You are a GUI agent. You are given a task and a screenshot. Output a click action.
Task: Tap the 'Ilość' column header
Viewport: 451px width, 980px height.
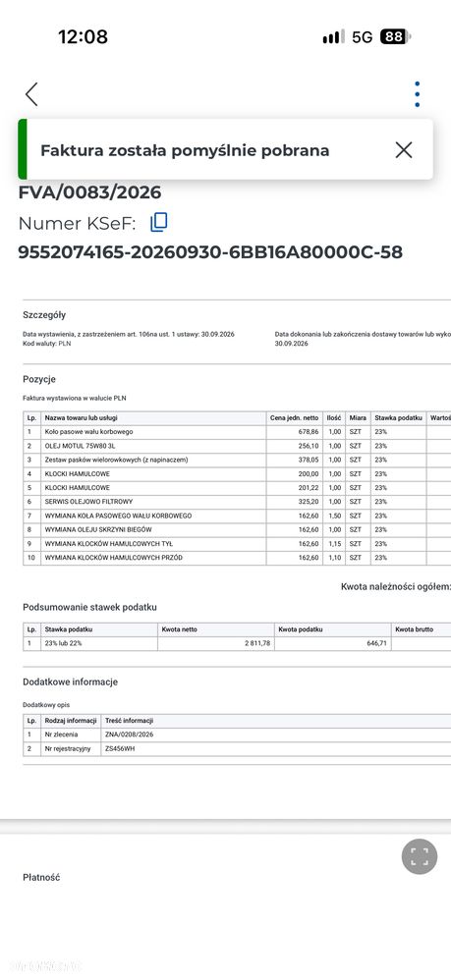point(334,417)
